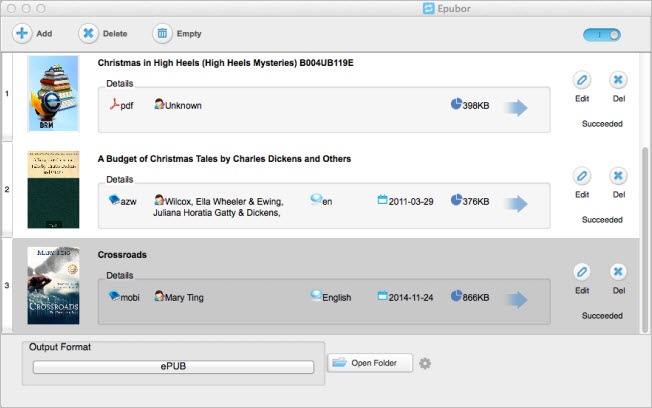Click the Empty trash icon
Screen dimensions: 652x408
[x=162, y=33]
